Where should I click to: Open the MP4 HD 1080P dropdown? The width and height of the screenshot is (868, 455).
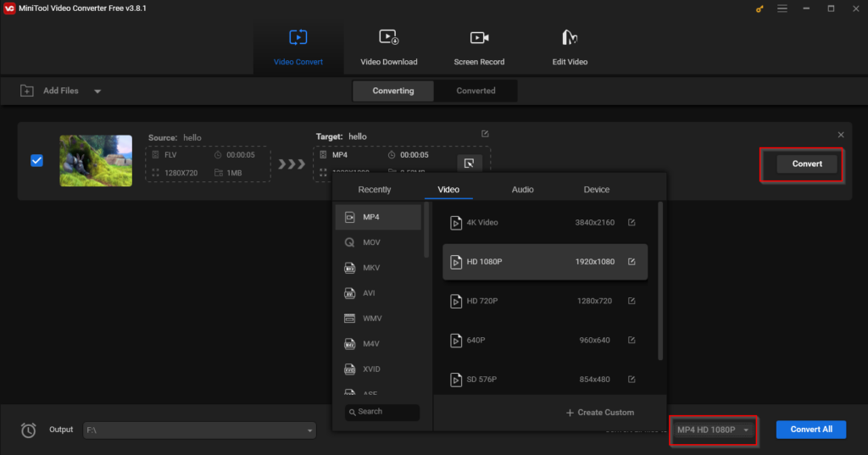coord(713,430)
